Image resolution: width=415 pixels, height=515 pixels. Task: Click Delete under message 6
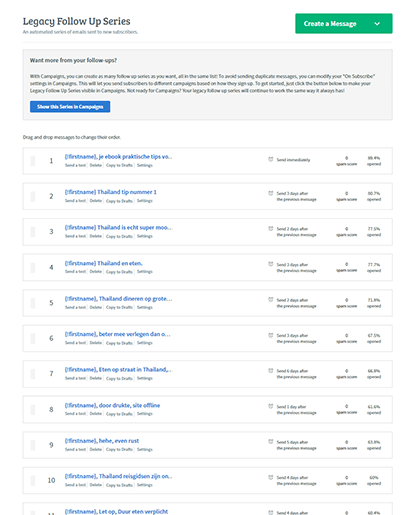pos(96,343)
